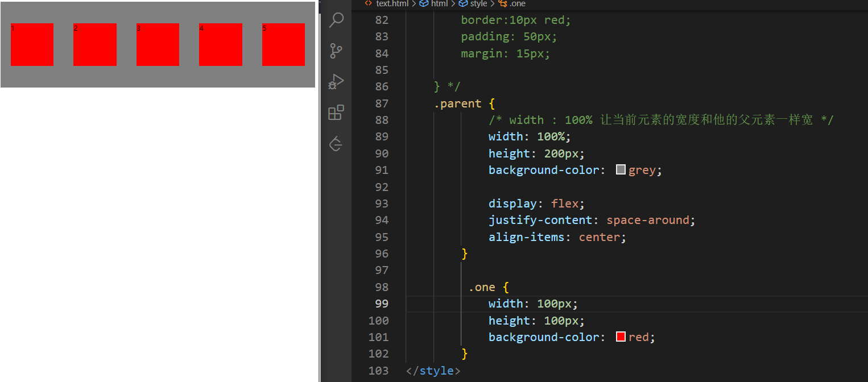This screenshot has height=382, width=868.
Task: Open the Extensions view
Action: (x=336, y=112)
